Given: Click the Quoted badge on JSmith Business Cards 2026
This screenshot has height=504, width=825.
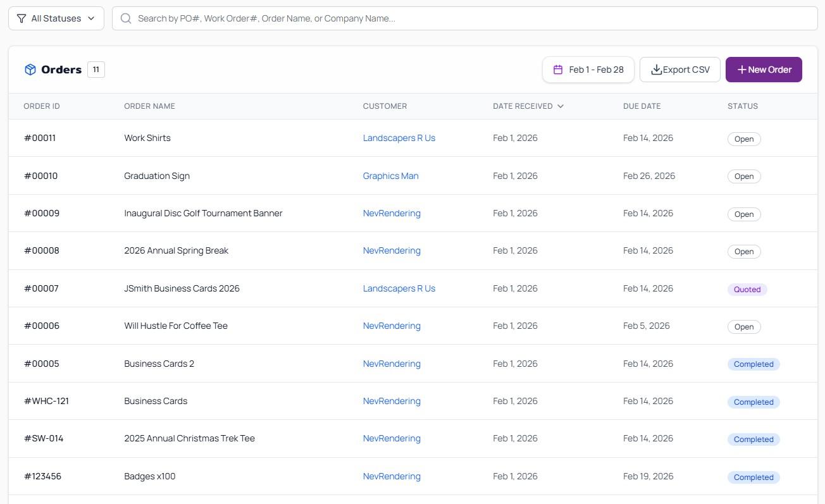Looking at the screenshot, I should 747,289.
